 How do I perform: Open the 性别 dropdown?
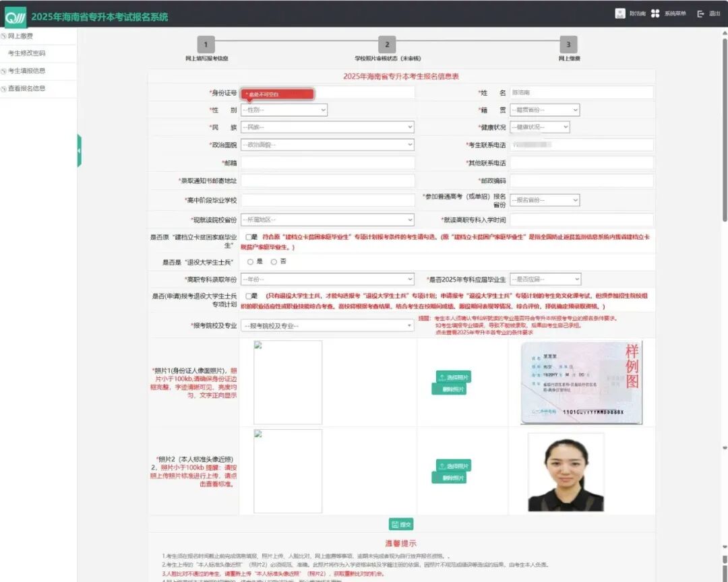click(284, 110)
